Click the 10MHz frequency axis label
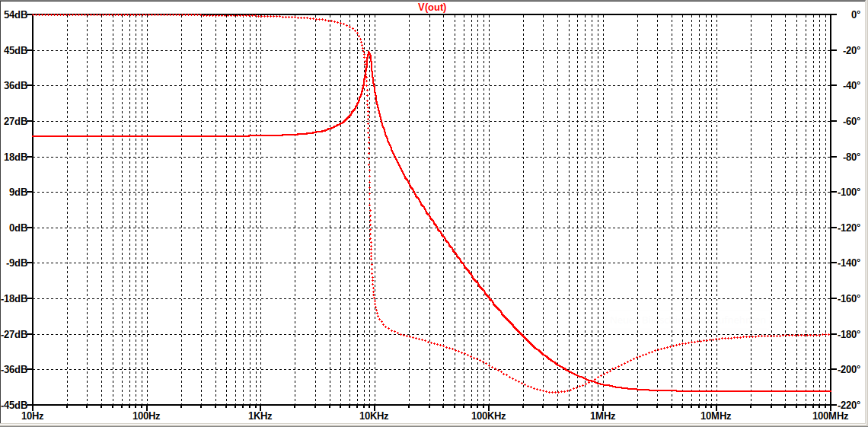Screen dimensions: 868x427 [x=715, y=416]
